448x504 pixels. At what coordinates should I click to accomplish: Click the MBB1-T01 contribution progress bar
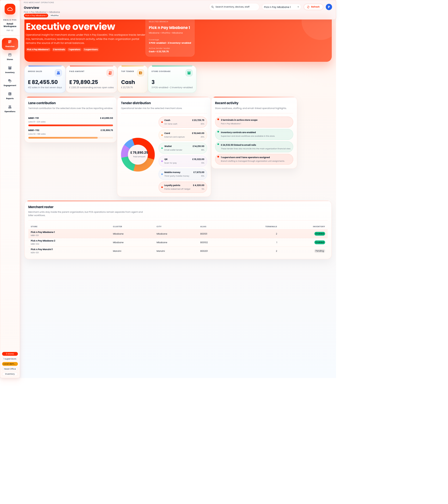(x=71, y=126)
